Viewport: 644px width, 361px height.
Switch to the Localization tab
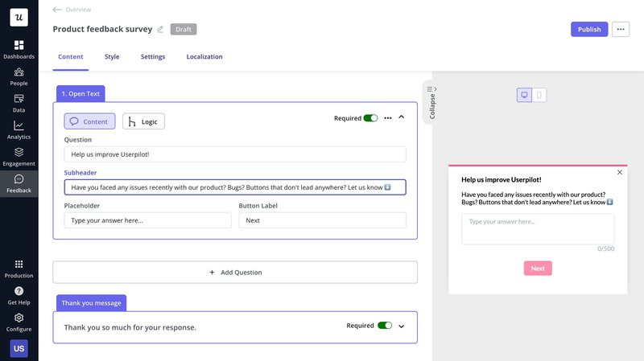pos(204,56)
